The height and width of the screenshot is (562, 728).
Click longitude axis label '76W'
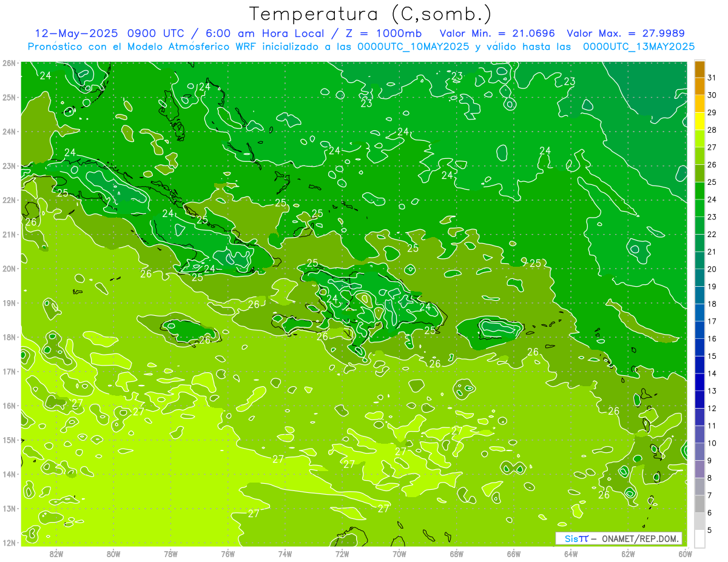click(x=228, y=554)
